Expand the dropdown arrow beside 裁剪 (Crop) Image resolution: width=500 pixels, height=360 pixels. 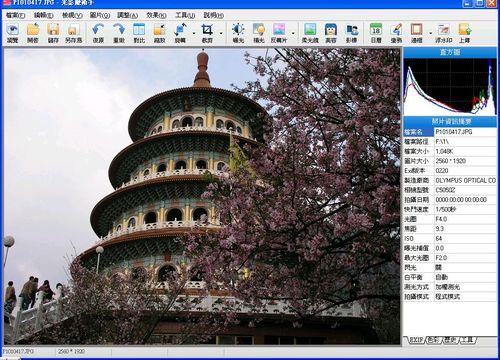tap(221, 33)
